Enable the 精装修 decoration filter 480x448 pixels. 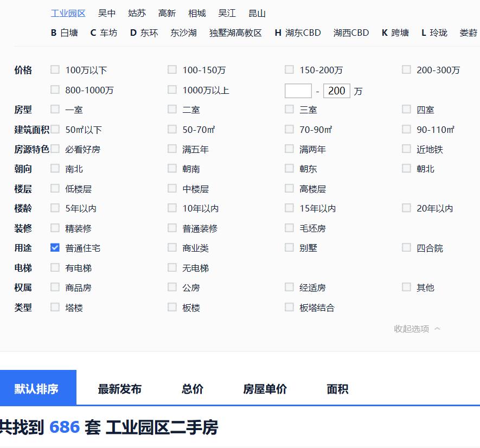click(x=55, y=228)
